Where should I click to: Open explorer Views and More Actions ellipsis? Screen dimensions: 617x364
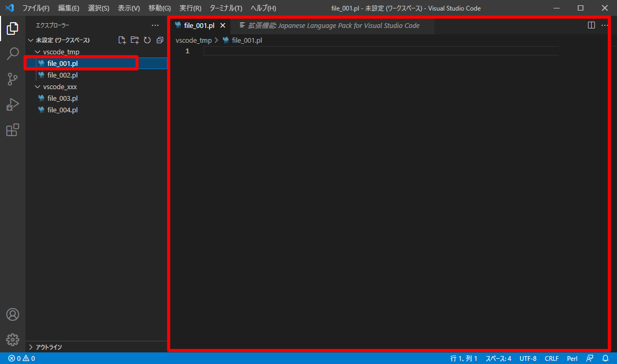[x=155, y=25]
